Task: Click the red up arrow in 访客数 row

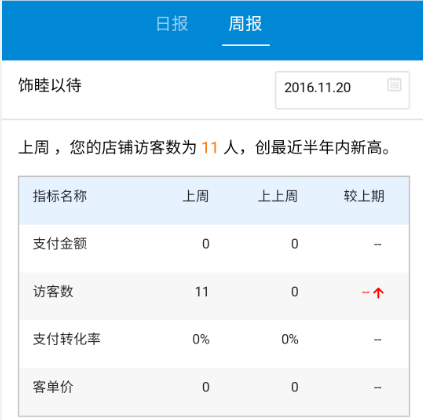Action: click(x=378, y=293)
